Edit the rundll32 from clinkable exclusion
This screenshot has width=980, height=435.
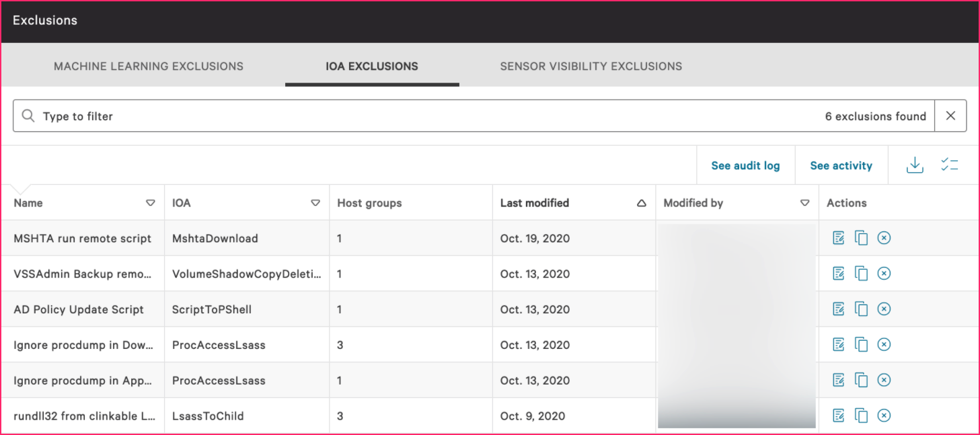coord(839,416)
